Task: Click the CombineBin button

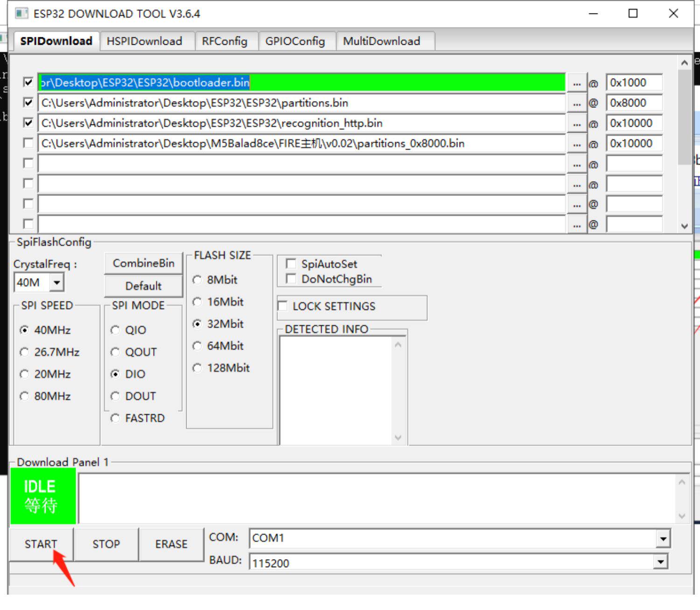Action: pos(144,263)
